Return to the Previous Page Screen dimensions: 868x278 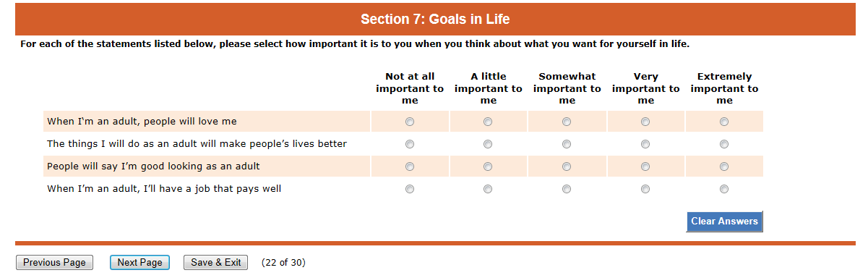point(54,262)
